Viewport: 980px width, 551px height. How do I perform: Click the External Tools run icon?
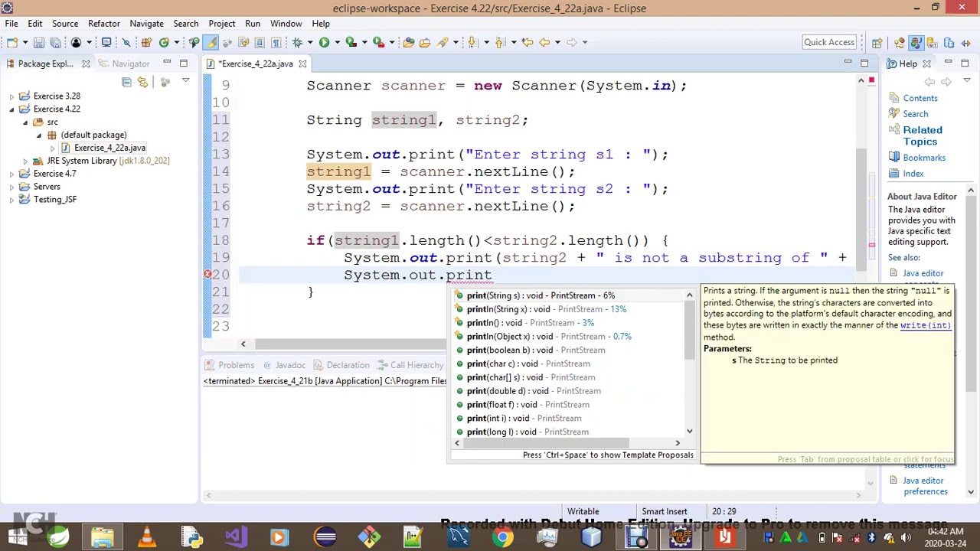click(378, 42)
